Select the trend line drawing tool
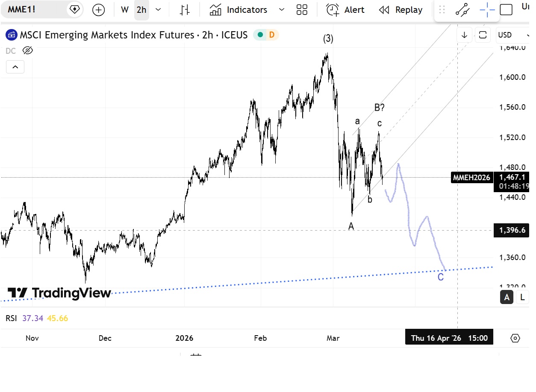The width and height of the screenshot is (536, 392). (462, 10)
